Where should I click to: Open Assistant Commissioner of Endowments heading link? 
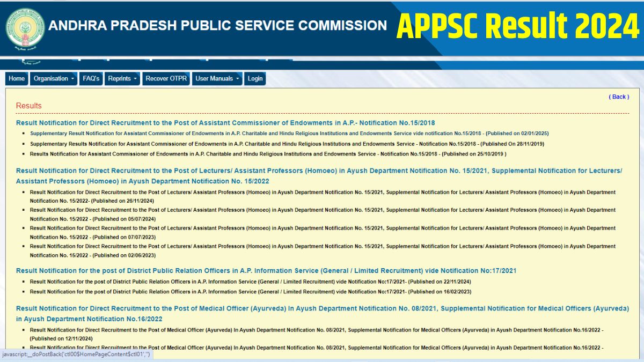pyautogui.click(x=224, y=122)
